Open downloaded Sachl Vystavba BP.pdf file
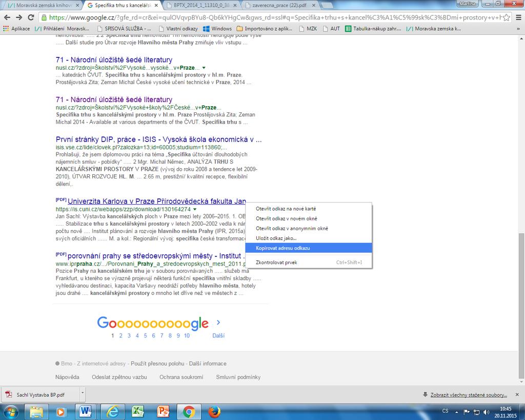This screenshot has height=420, width=525. pyautogui.click(x=40, y=395)
